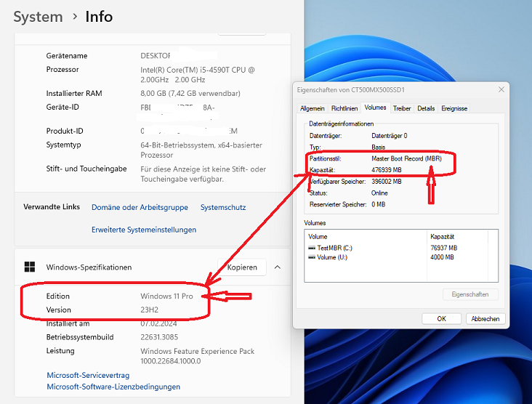Click the Intel Core i5-4590T processor text
This screenshot has width=532, height=404.
198,75
